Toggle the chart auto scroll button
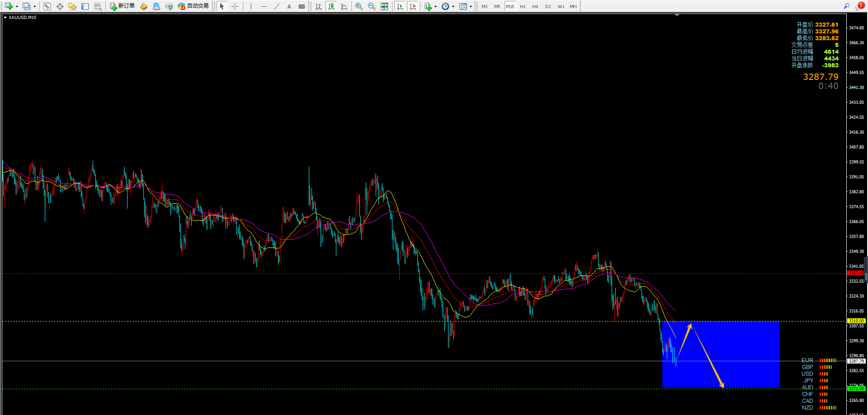The width and height of the screenshot is (868, 415). [400, 6]
